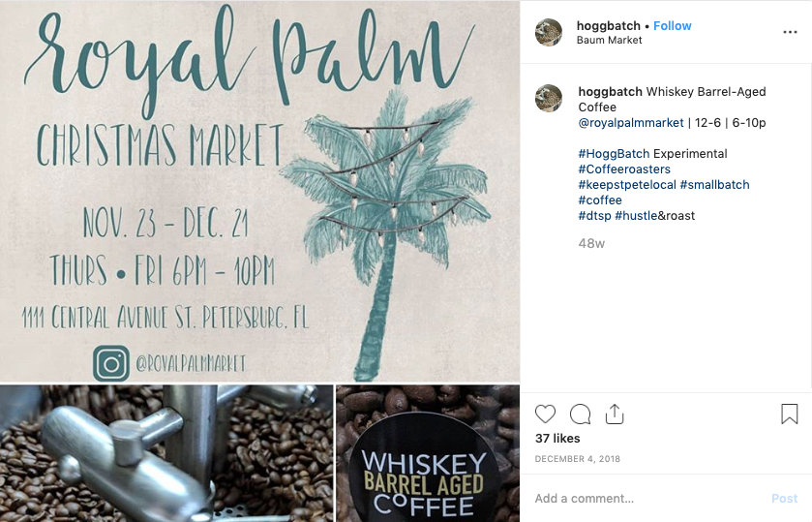Share the post using the share icon
This screenshot has height=522, width=812.
coord(615,415)
